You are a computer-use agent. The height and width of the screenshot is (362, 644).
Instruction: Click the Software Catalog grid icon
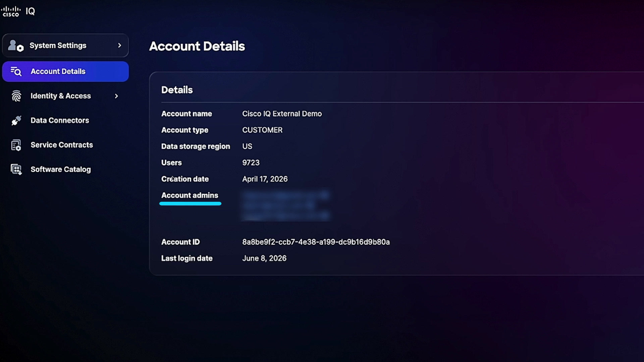(16, 170)
